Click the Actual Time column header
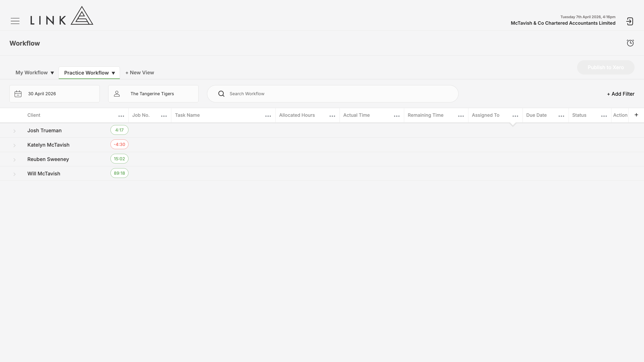 point(357,115)
